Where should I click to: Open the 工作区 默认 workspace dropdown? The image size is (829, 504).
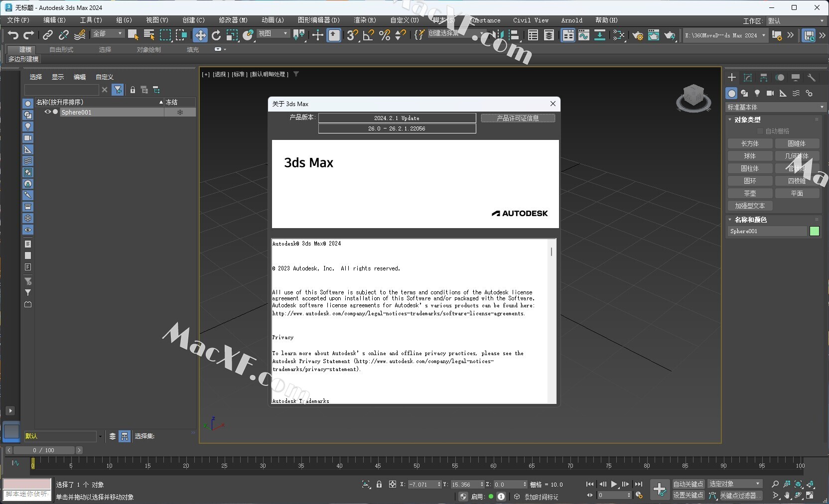coord(796,21)
